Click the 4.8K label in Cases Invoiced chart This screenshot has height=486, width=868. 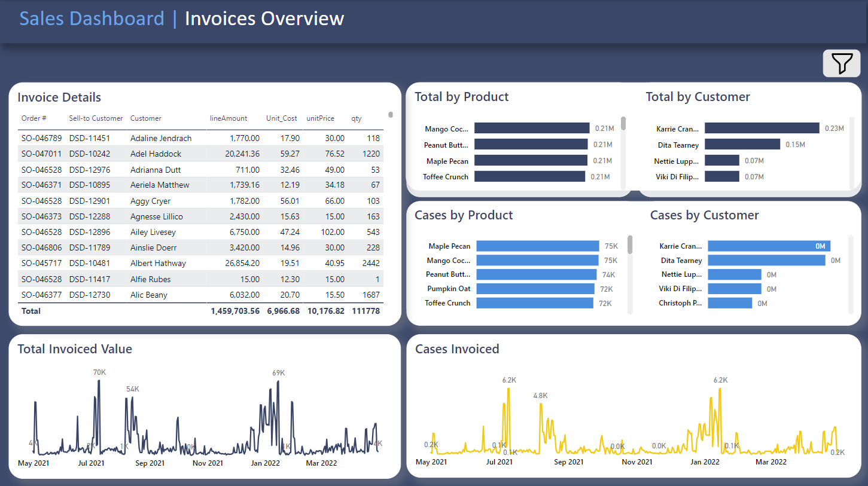click(x=540, y=396)
